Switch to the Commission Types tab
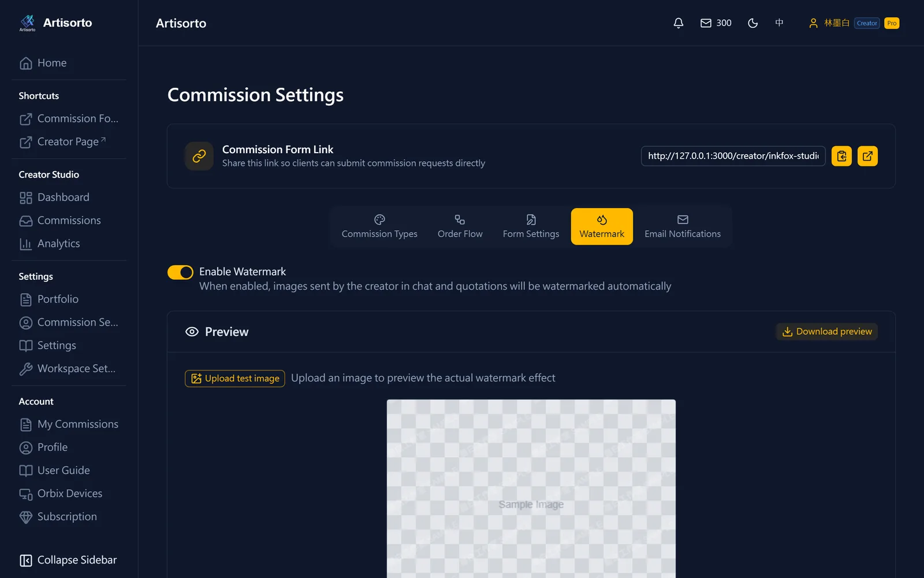 pyautogui.click(x=379, y=227)
